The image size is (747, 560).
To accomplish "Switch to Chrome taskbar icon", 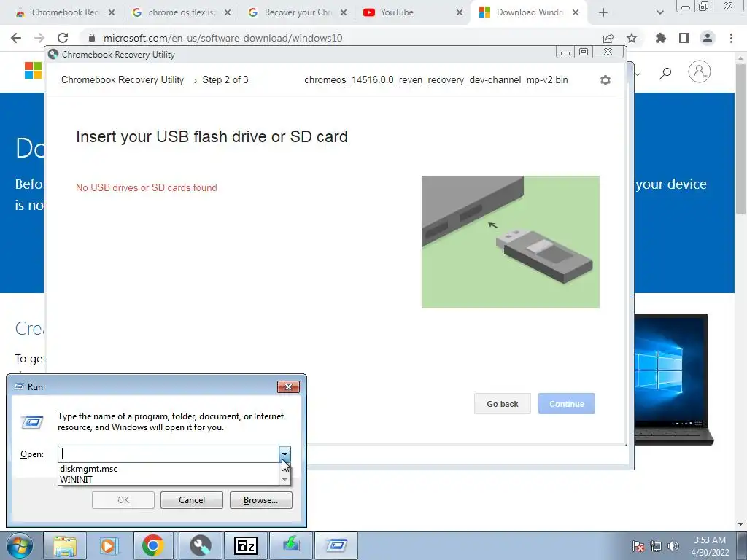I will pos(153,545).
